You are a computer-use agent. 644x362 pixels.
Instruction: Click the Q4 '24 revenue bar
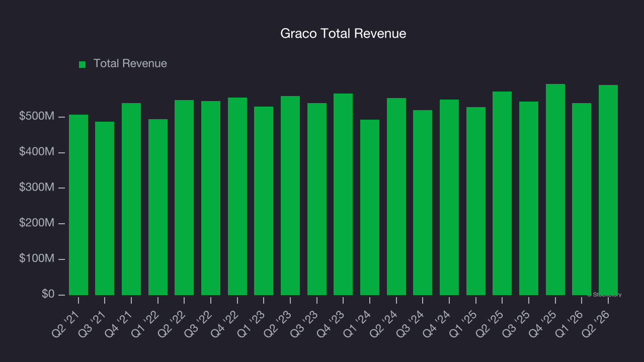449,197
